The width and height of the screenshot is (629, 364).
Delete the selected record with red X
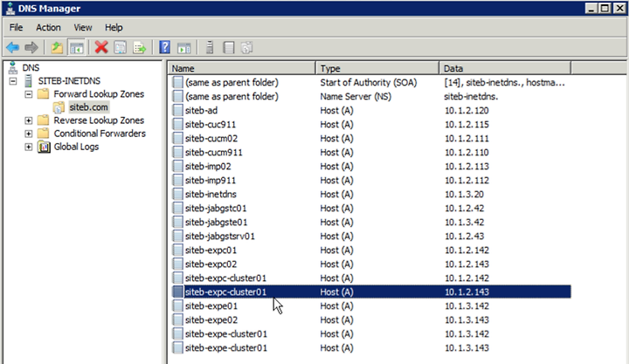point(101,48)
